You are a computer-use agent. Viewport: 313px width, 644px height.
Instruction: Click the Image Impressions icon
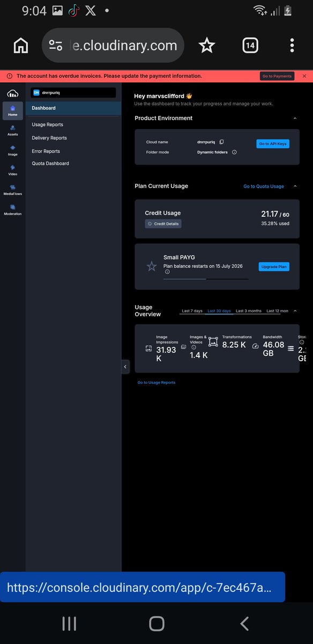pos(148,348)
